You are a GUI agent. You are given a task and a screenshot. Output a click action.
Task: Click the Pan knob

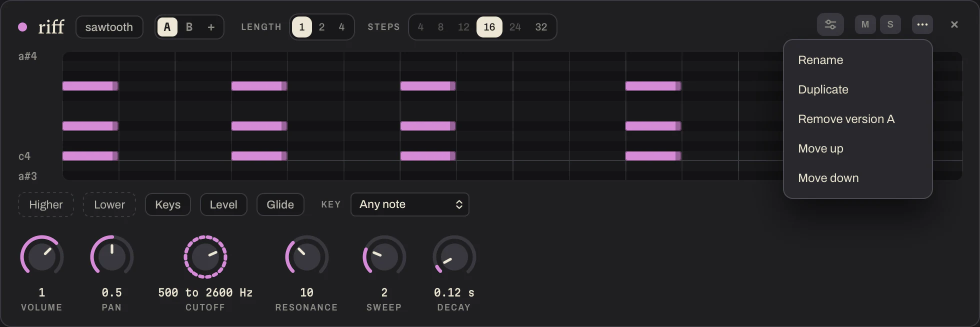[x=112, y=257]
